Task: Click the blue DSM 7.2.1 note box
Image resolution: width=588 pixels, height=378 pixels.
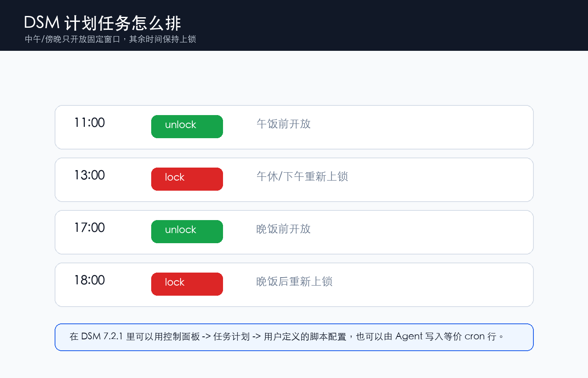Action: tap(294, 337)
